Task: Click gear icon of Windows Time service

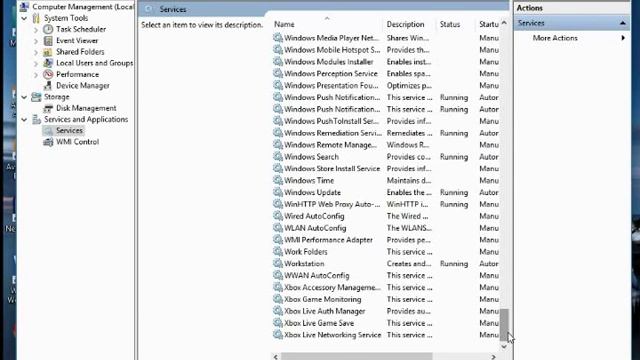Action: [278, 180]
